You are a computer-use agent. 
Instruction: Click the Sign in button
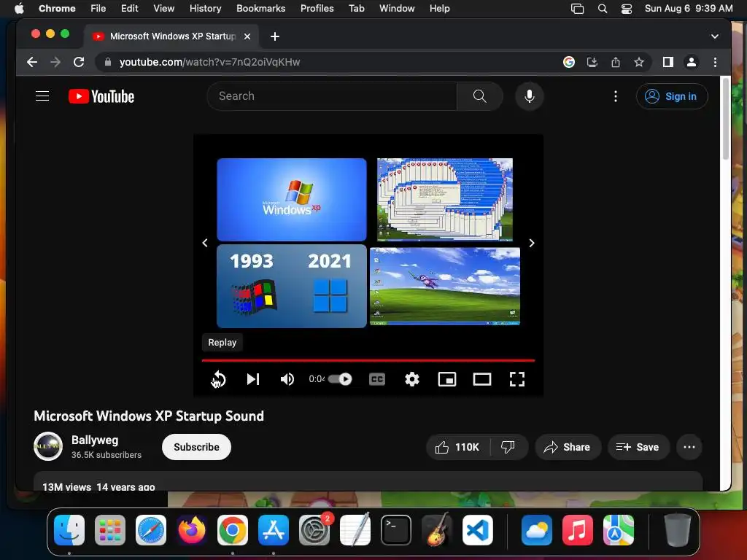click(672, 96)
